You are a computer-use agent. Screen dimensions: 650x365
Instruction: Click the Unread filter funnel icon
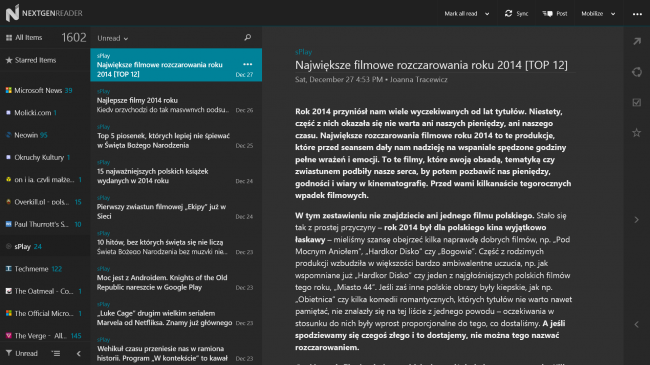pos(9,353)
